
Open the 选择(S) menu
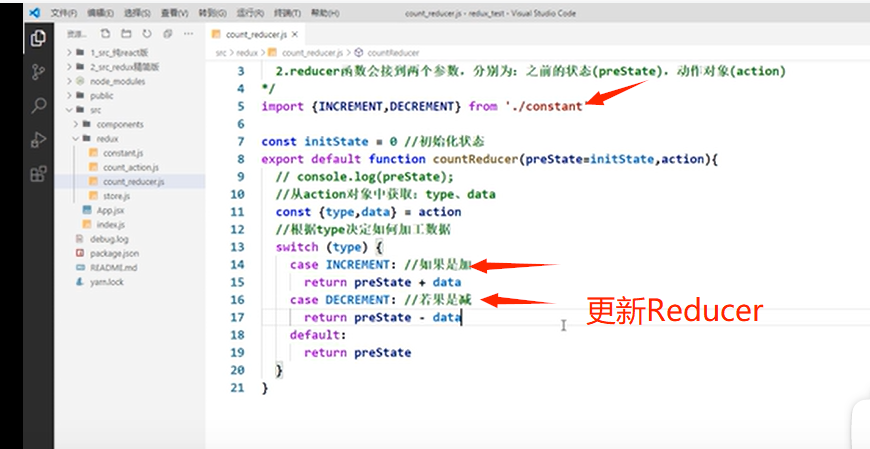137,13
